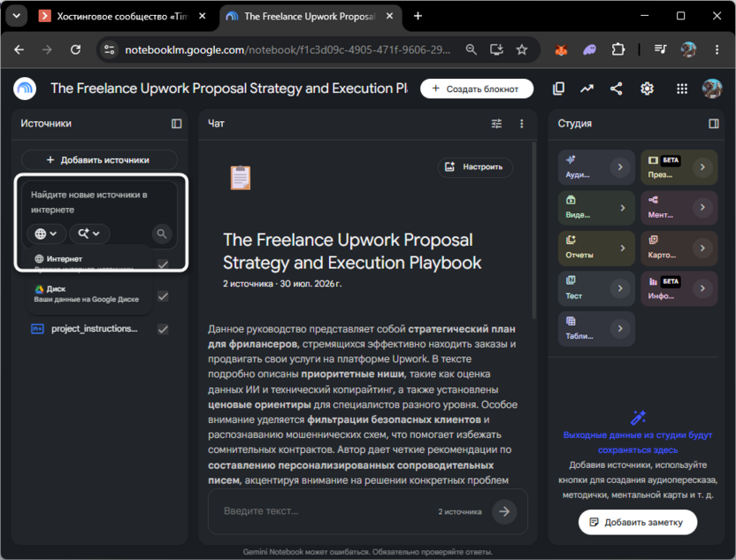Expand the Мент... studio card arrow
The width and height of the screenshot is (736, 560).
click(x=702, y=208)
